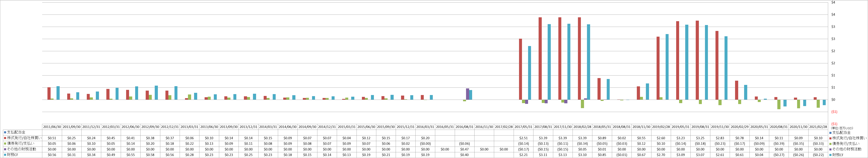868x158 pixels.
Task: Click the red swatch of the 株式発行/自社株買い table row
Action: 5,138
